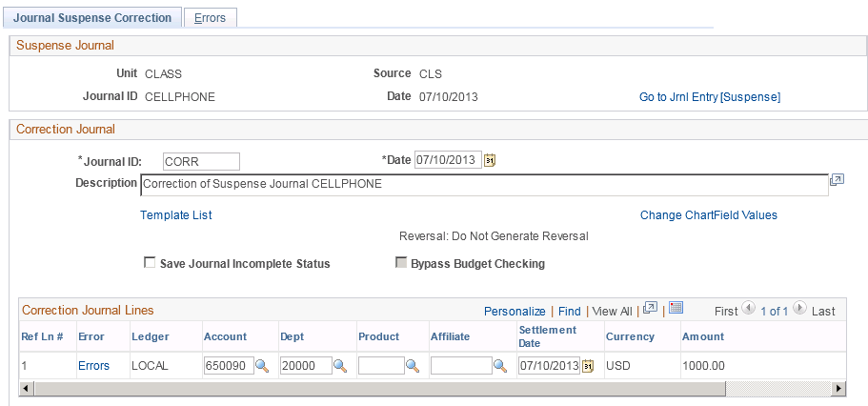The width and height of the screenshot is (868, 406).
Task: Sort by the Error column header
Action: pos(91,336)
